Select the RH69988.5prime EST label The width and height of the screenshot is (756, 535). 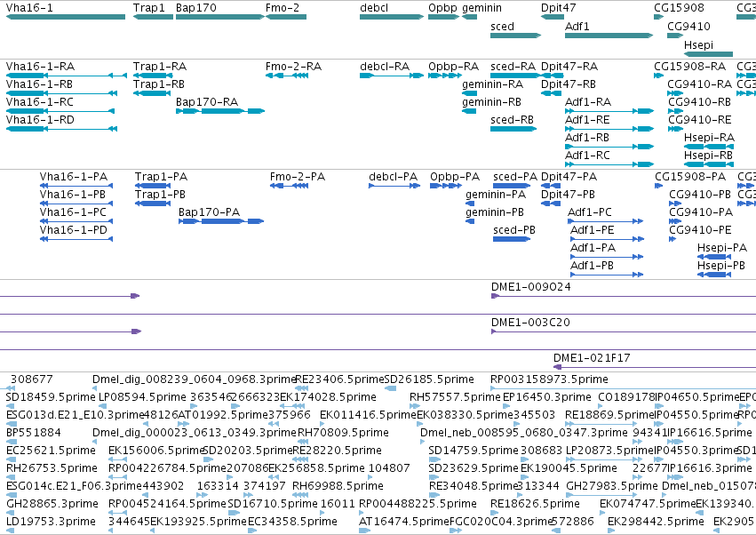pyautogui.click(x=338, y=486)
